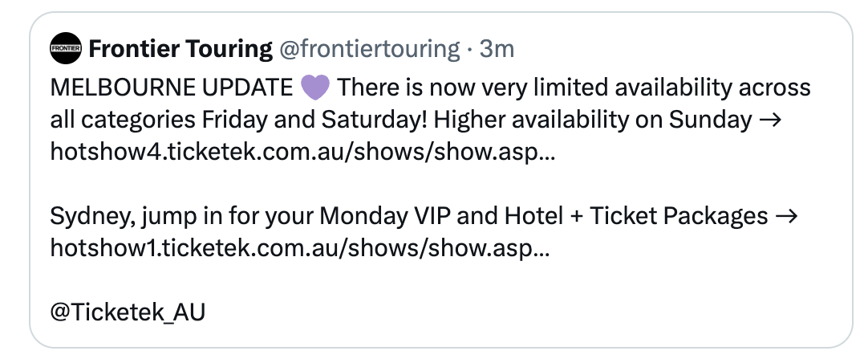Follow the hotshow1.ticketek.com.au link
Screen dimensions: 868x363
(300, 247)
